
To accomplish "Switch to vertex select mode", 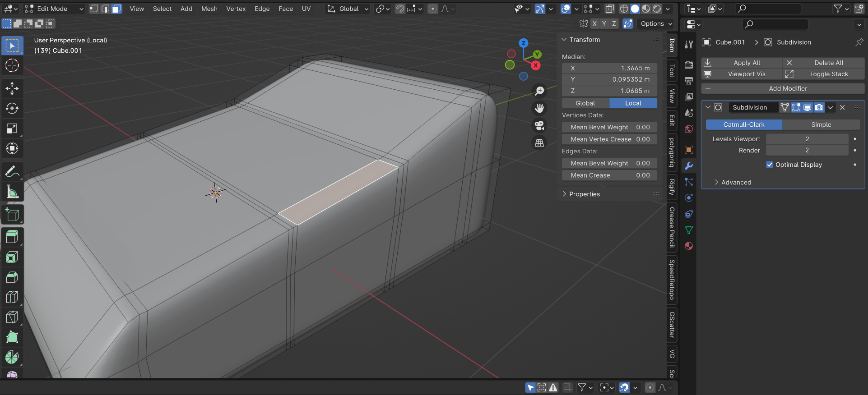I will click(94, 9).
